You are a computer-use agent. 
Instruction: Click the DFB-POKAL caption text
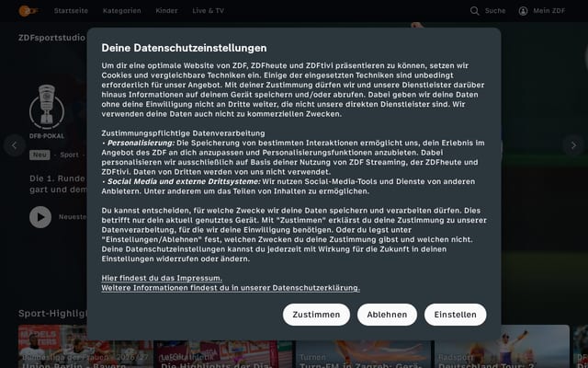47,136
